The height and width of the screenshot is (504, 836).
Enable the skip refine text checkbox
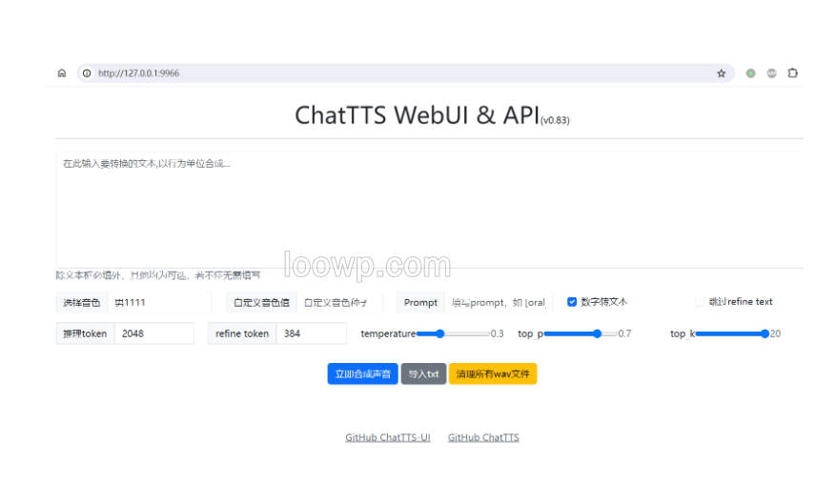click(700, 302)
